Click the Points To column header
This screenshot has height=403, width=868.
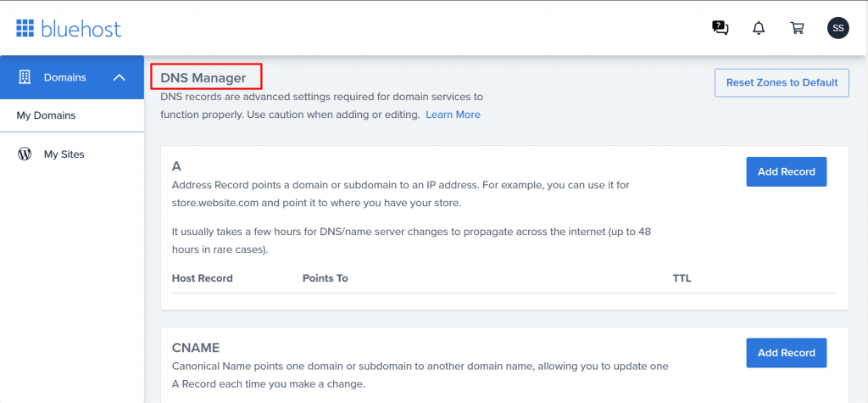coord(325,277)
